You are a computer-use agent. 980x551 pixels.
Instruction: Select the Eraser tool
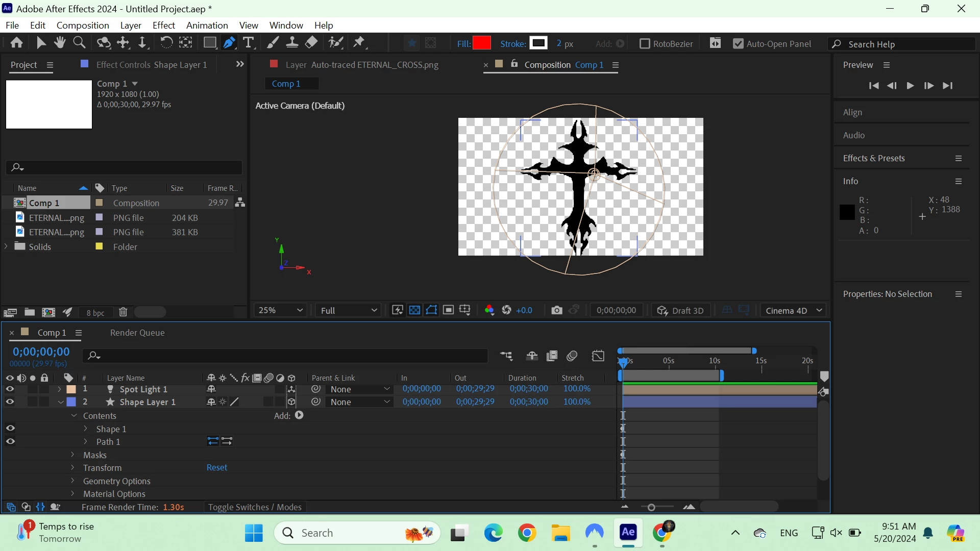tap(311, 43)
